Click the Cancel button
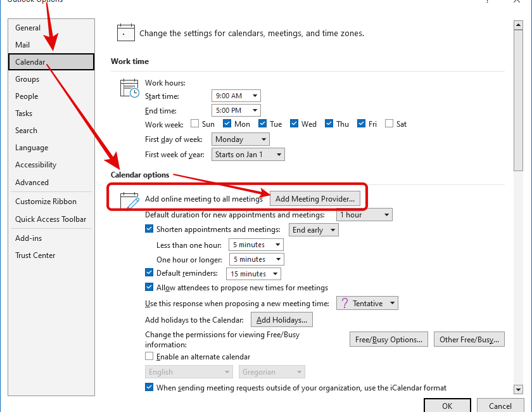Image resolution: width=532 pixels, height=412 pixels. 500,406
